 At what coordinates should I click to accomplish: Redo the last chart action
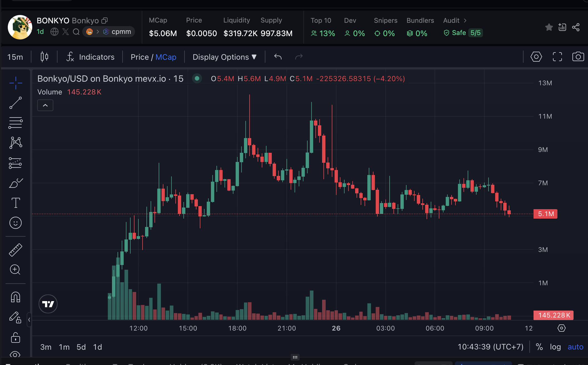(x=299, y=57)
